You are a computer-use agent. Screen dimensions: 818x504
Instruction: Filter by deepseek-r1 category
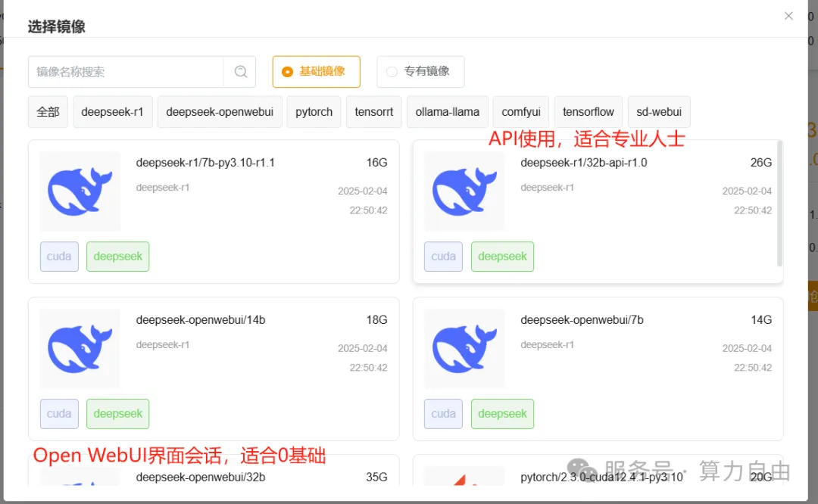113,111
